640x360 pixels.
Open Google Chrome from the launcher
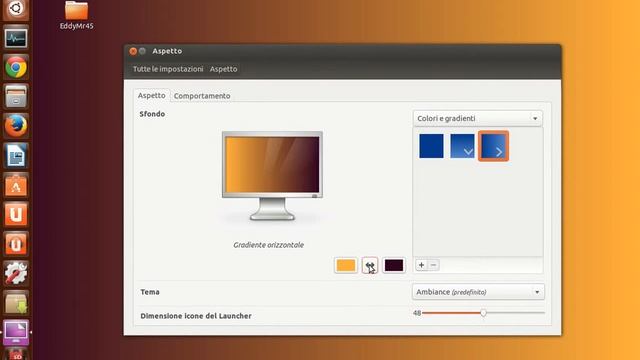point(16,67)
